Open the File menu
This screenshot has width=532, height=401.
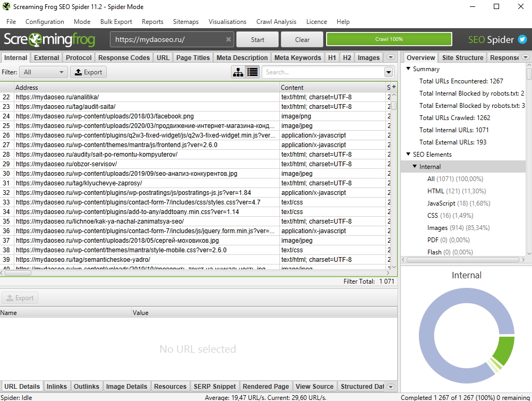[x=11, y=21]
